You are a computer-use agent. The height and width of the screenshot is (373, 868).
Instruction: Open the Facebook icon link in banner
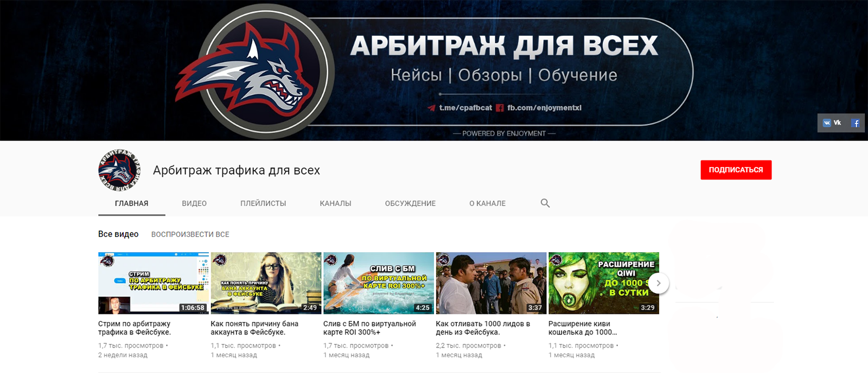point(855,123)
